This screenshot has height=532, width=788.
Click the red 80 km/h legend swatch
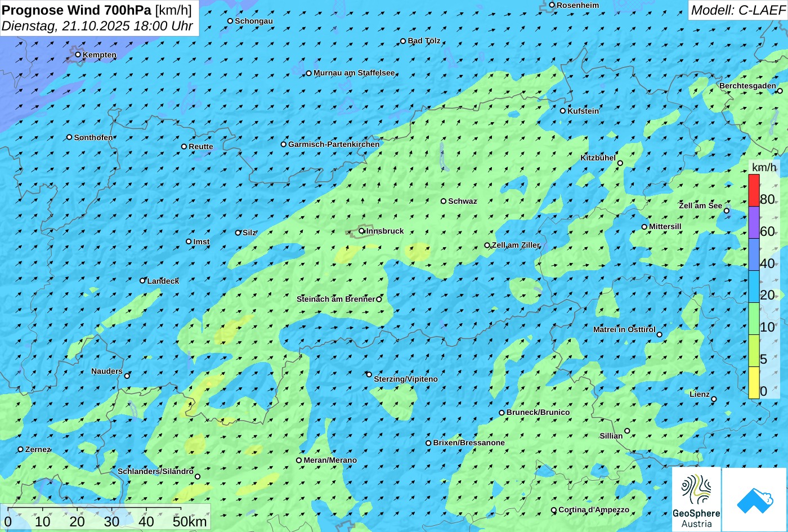754,190
